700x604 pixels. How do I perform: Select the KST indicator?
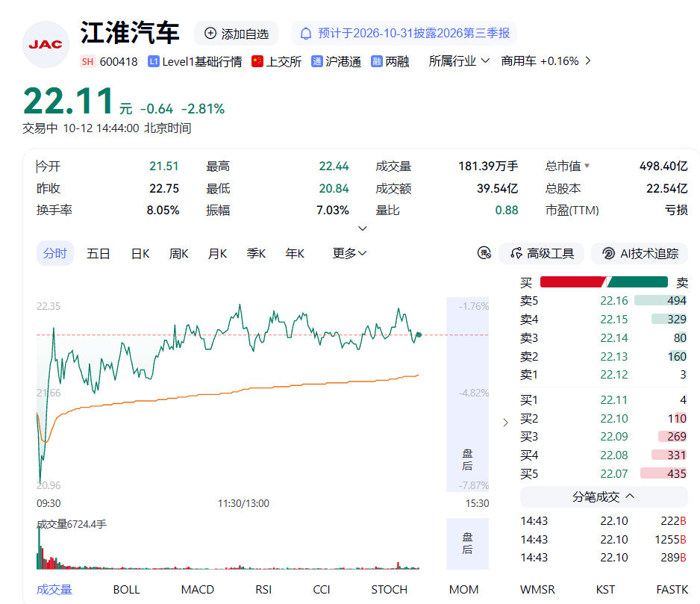pos(605,590)
